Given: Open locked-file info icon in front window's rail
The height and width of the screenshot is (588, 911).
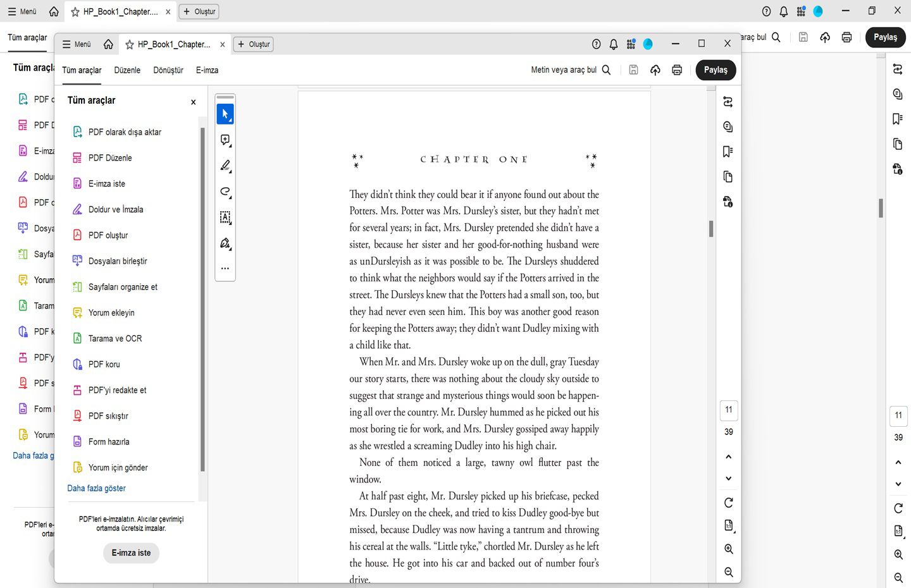Looking at the screenshot, I should coord(728,202).
